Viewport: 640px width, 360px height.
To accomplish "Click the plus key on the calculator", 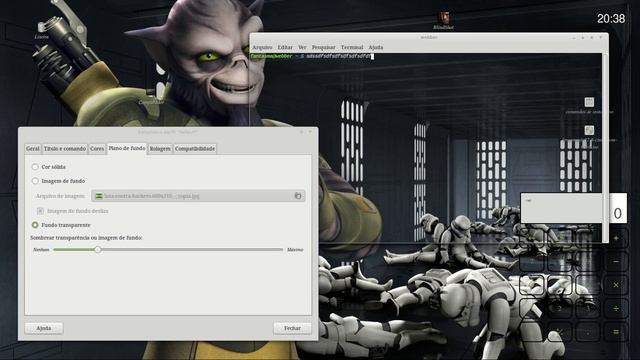I will point(616,238).
